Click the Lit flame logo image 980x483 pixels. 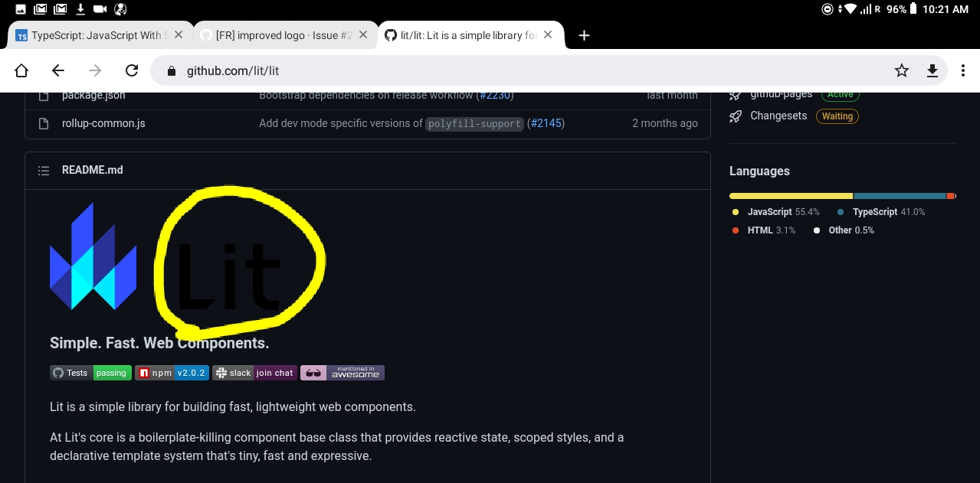[x=93, y=256]
